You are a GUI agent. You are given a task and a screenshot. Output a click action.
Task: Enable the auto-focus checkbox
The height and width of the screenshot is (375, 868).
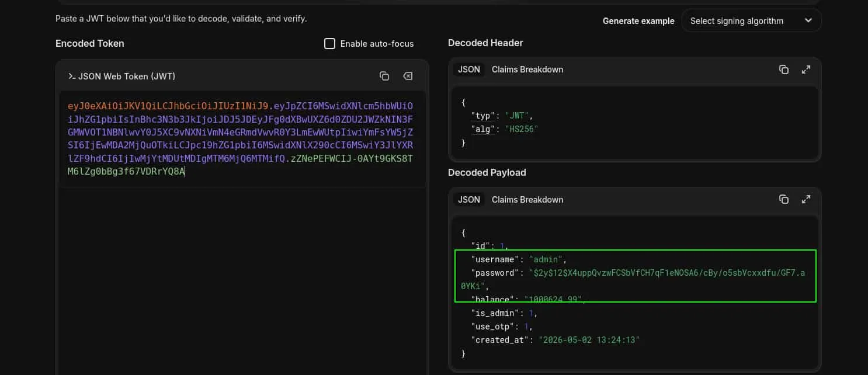(x=329, y=44)
